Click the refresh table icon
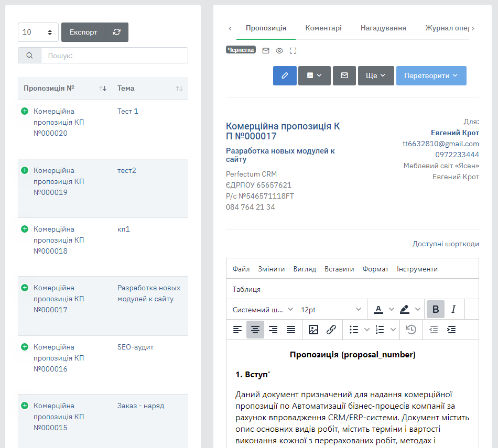498x448 pixels. (x=116, y=32)
